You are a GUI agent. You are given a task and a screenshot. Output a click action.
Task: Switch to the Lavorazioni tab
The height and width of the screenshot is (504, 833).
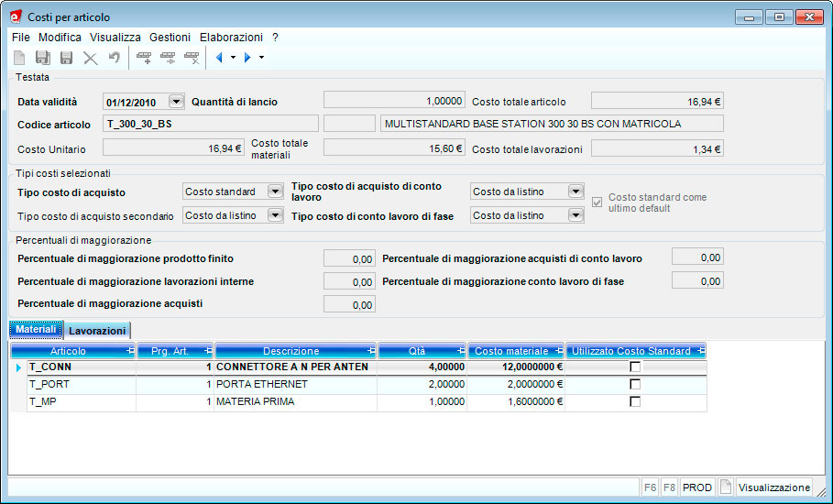[97, 330]
